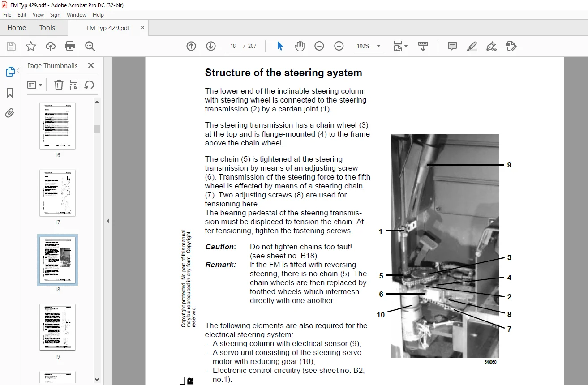
Task: Click the figure number '5/0060' caption
Action: point(490,363)
